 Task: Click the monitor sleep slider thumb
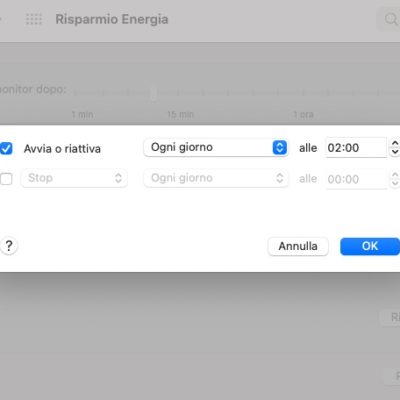click(x=153, y=92)
